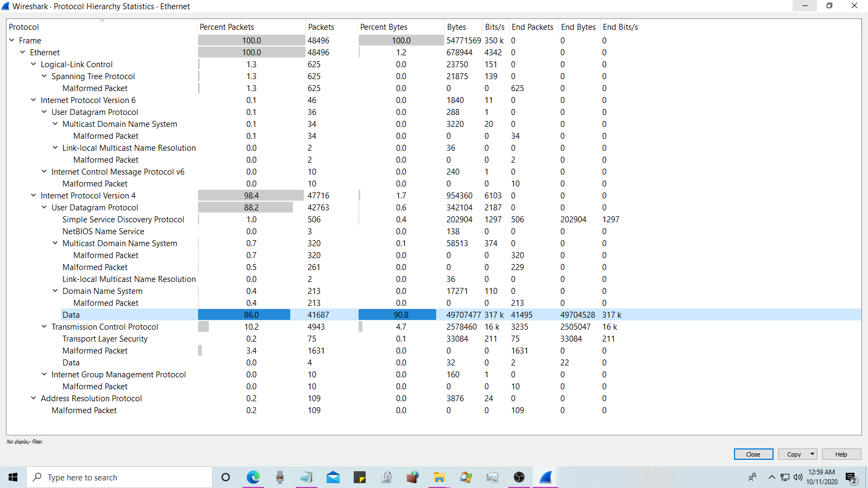The width and height of the screenshot is (868, 488).
Task: Sort by the Bytes column header
Action: click(463, 27)
